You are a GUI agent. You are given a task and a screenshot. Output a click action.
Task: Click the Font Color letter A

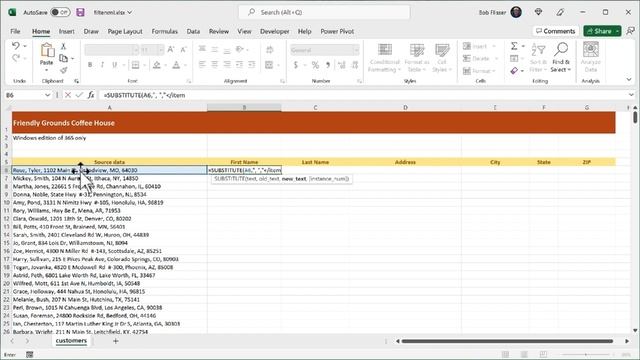(176, 64)
